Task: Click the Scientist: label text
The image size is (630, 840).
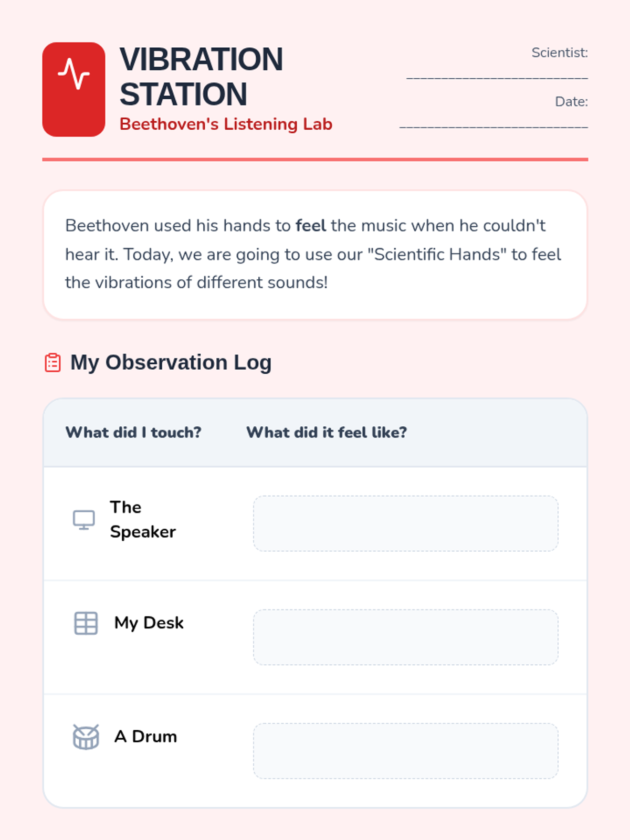Action: pos(560,52)
